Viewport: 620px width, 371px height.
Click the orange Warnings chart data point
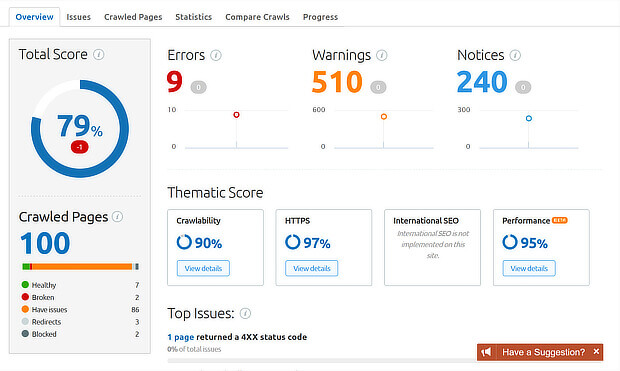point(384,117)
